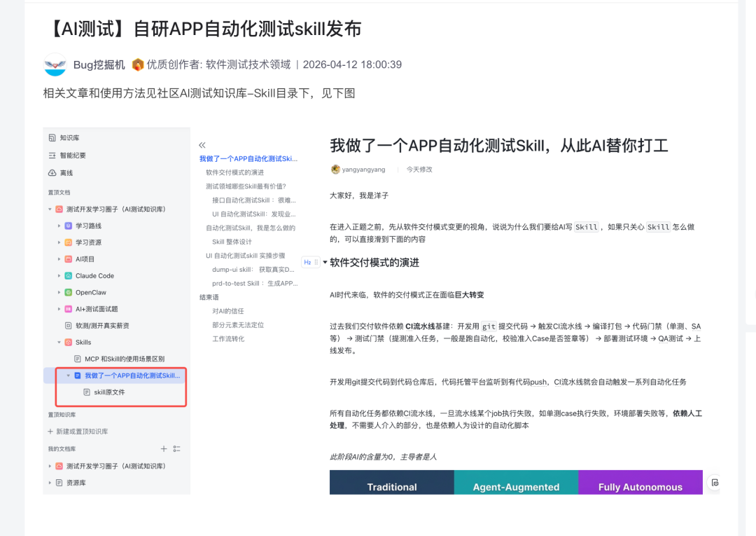
Task: Expand the AI项目 tree node
Action: [x=58, y=259]
